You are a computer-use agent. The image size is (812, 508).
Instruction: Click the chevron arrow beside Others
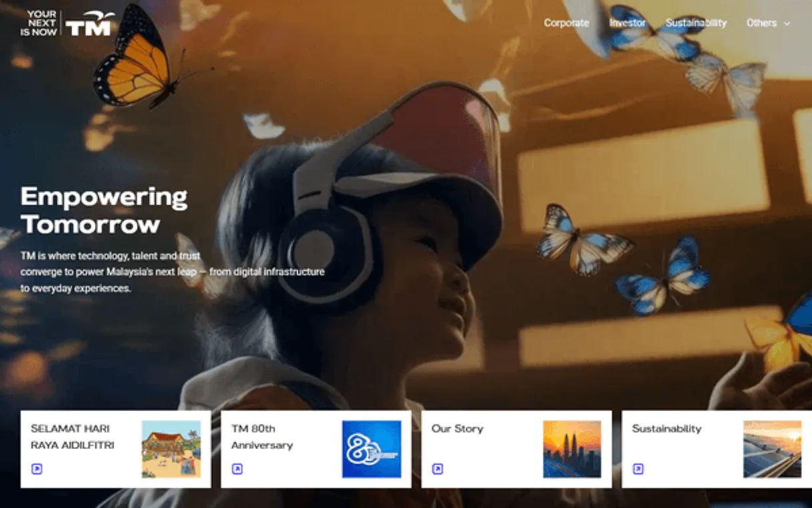[787, 23]
